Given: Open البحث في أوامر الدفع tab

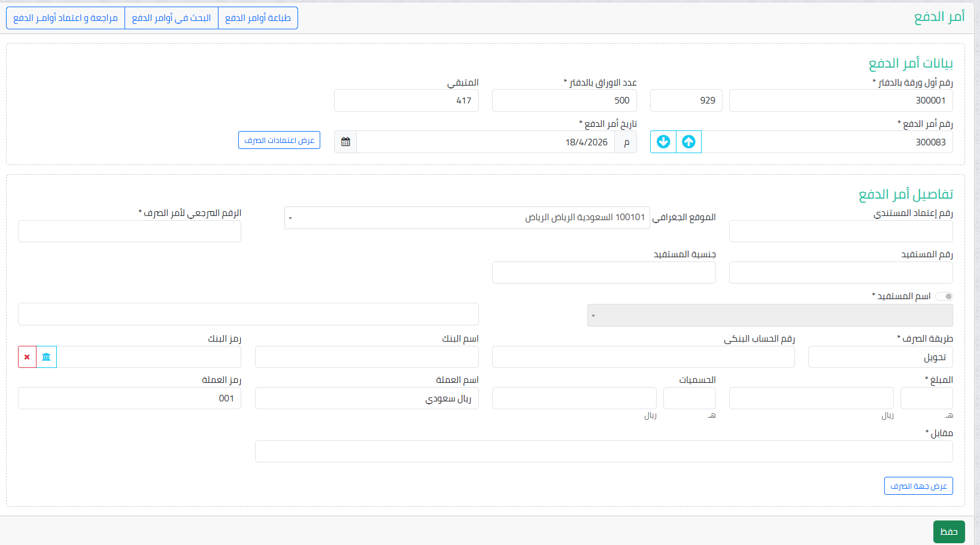Looking at the screenshot, I should pos(171,18).
